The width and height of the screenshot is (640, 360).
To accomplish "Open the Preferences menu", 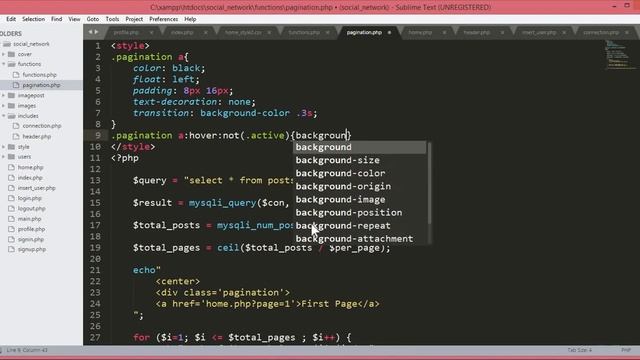I will [163, 19].
